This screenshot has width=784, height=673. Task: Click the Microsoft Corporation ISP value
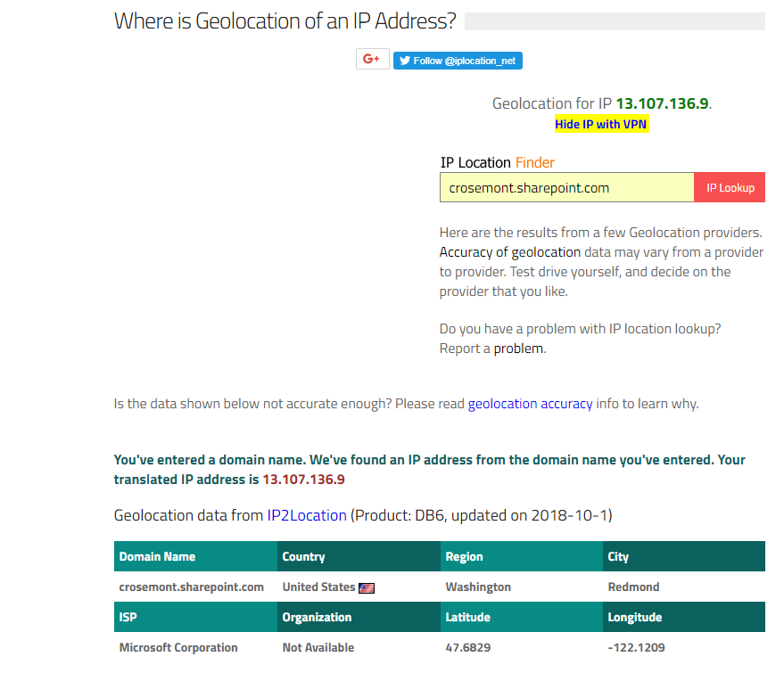coord(178,648)
